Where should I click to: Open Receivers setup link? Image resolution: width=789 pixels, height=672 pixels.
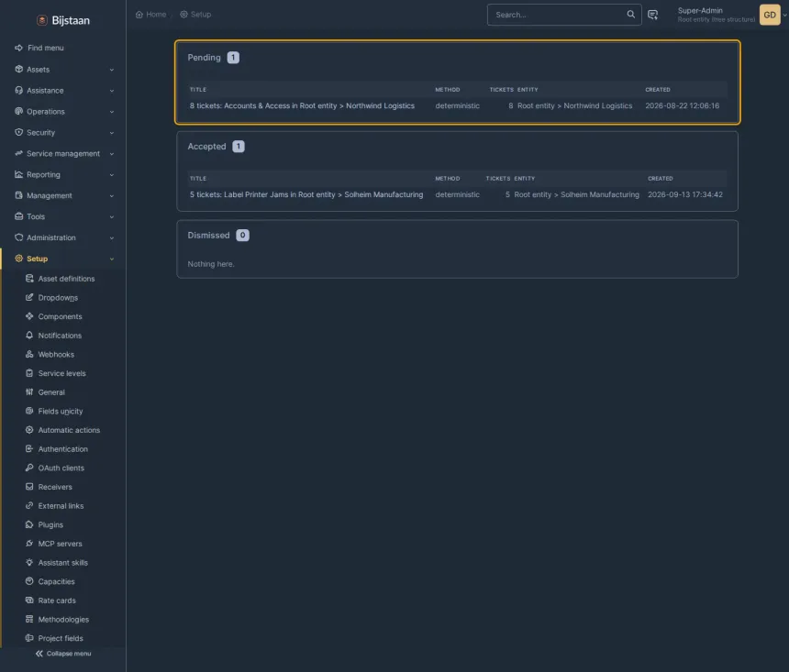[x=55, y=487]
